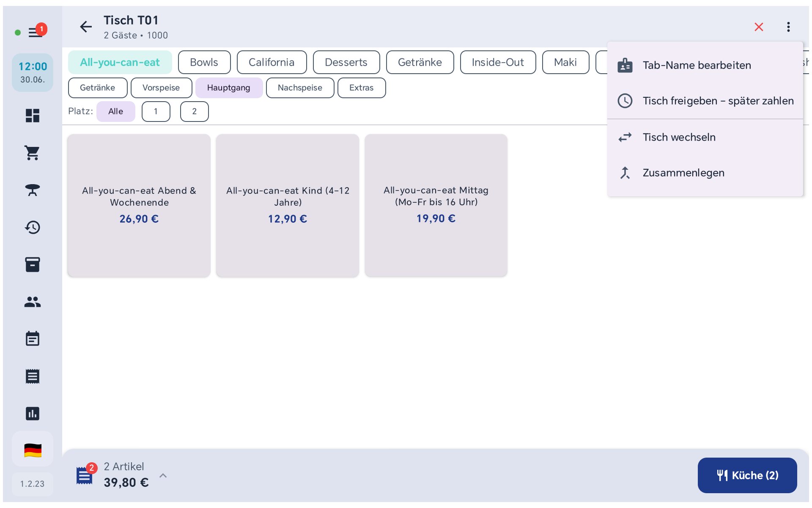Open the reservations calendar icon

(x=33, y=339)
